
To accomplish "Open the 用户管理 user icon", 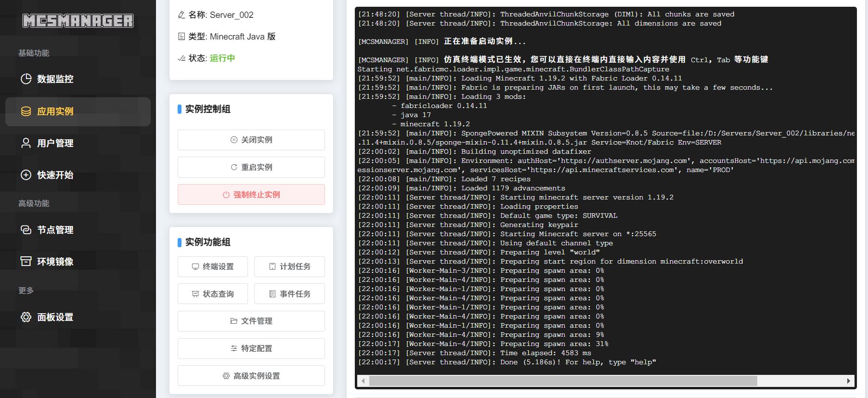I will click(26, 143).
